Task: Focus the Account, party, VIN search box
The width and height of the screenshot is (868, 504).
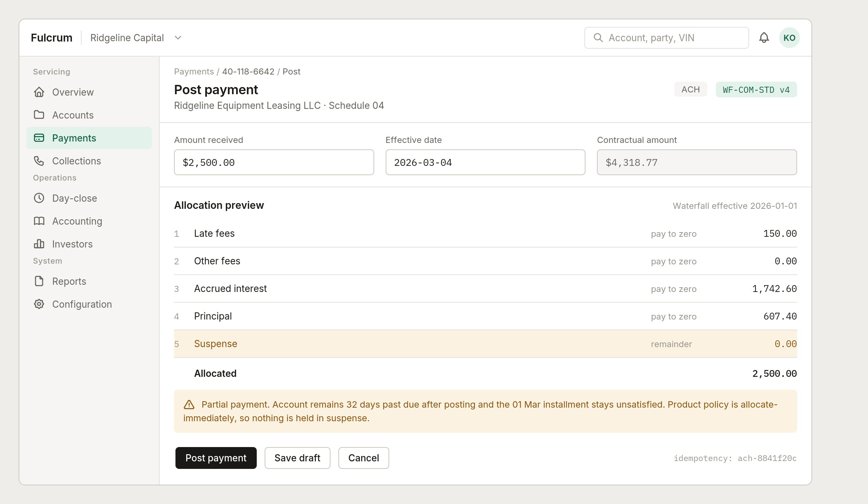Action: tap(666, 38)
